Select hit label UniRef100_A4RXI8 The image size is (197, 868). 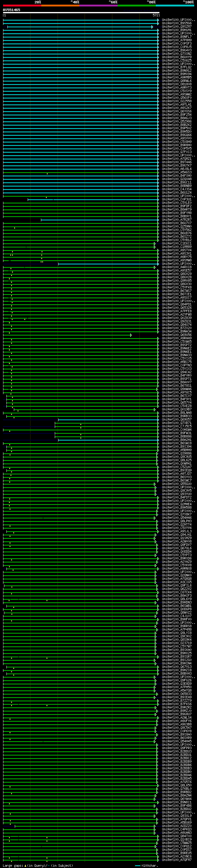click(177, 267)
